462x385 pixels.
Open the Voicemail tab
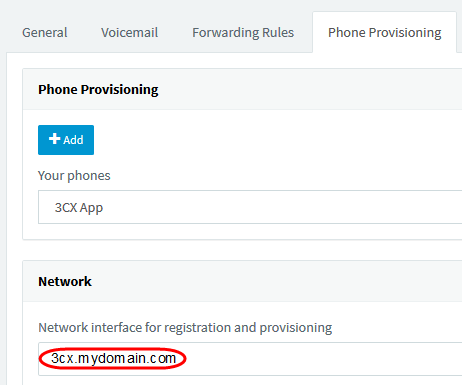pyautogui.click(x=130, y=33)
